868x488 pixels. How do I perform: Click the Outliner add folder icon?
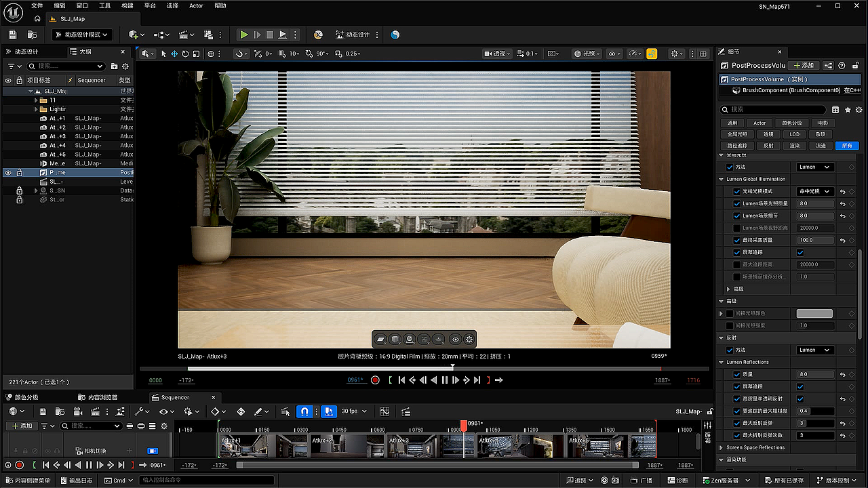(x=113, y=66)
